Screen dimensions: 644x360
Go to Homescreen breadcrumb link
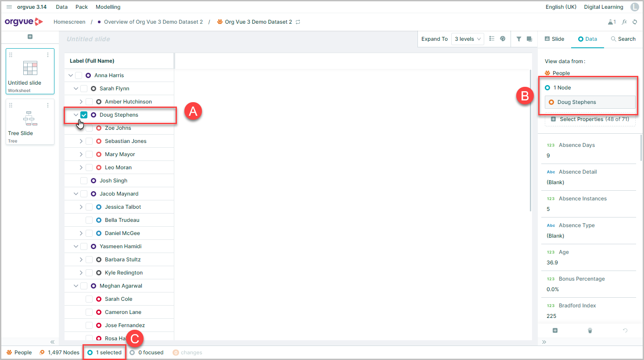69,22
